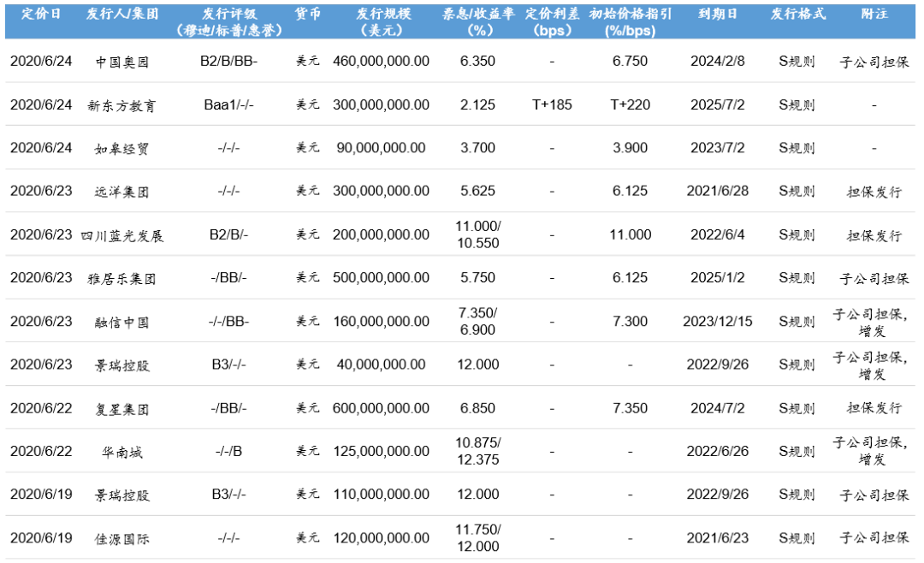
Task: Click the 发行格式 column header
Action: point(798,14)
